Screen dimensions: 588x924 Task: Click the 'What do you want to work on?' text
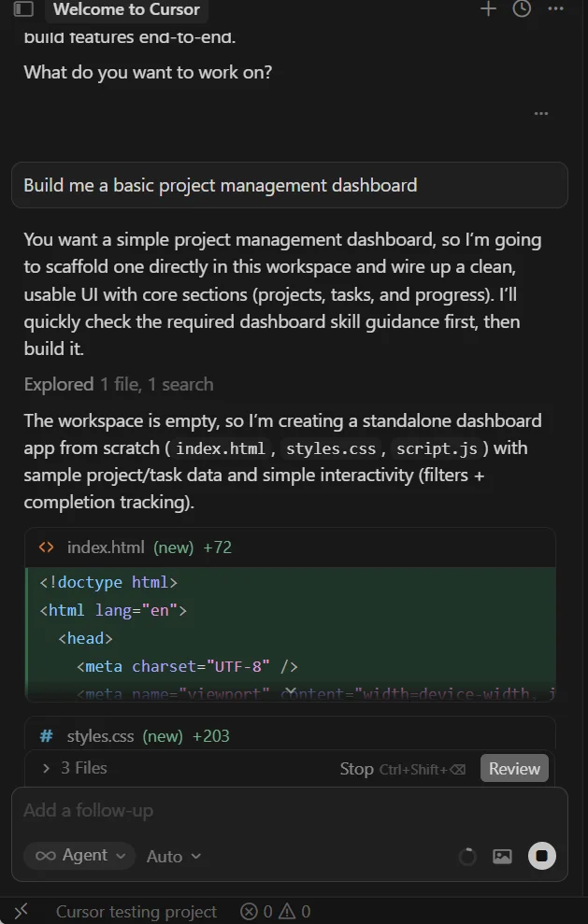pyautogui.click(x=148, y=73)
